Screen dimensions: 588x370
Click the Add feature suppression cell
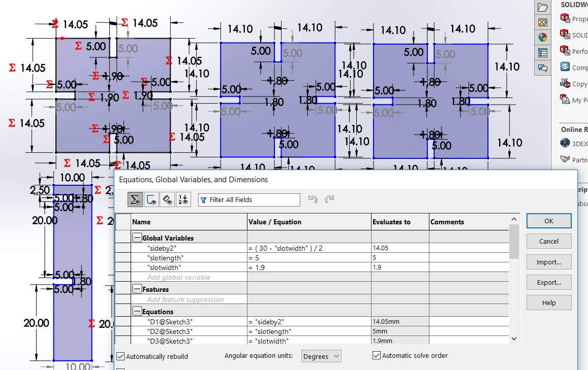click(189, 299)
